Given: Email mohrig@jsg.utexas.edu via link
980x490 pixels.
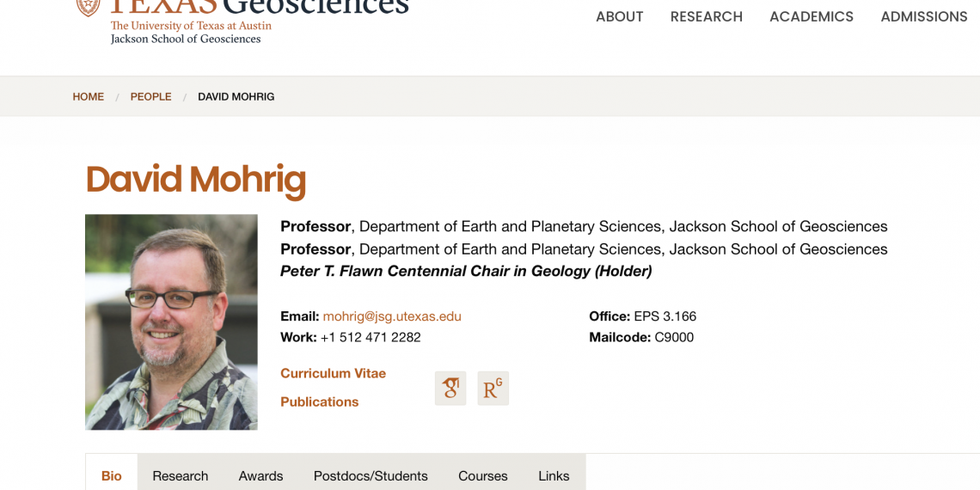Looking at the screenshot, I should coord(392,316).
